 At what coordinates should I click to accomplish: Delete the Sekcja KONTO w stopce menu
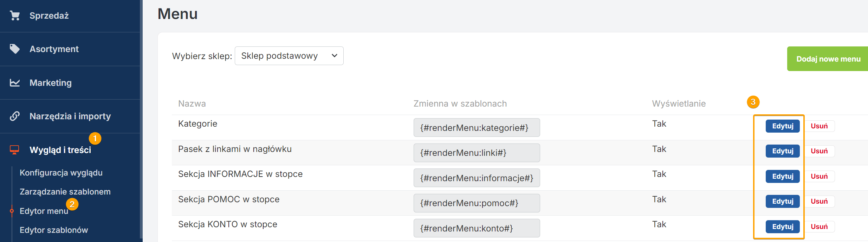(819, 227)
